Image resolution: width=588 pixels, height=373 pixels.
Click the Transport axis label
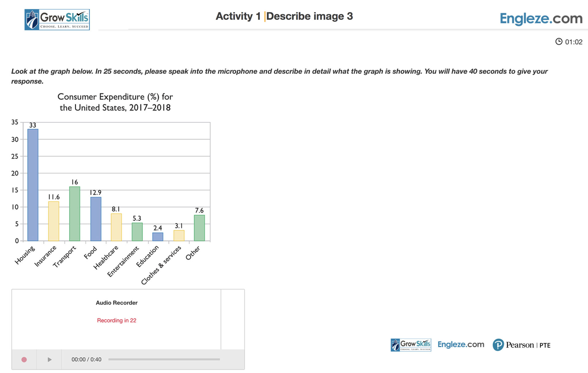click(65, 257)
